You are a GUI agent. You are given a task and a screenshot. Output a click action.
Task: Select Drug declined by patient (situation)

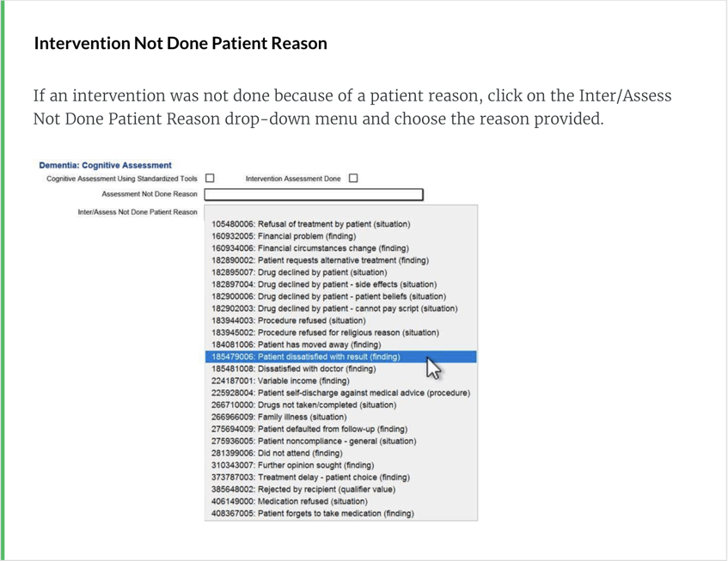(x=293, y=272)
